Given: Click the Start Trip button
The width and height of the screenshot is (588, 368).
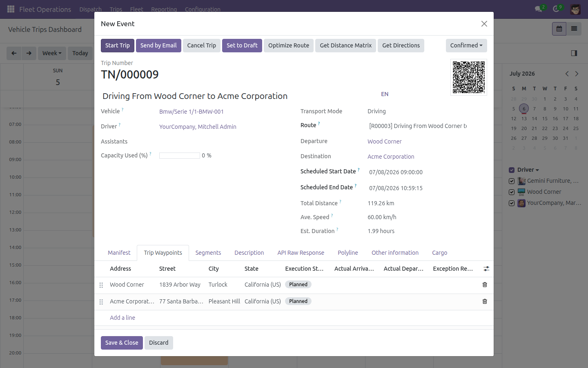Looking at the screenshot, I should [x=118, y=45].
